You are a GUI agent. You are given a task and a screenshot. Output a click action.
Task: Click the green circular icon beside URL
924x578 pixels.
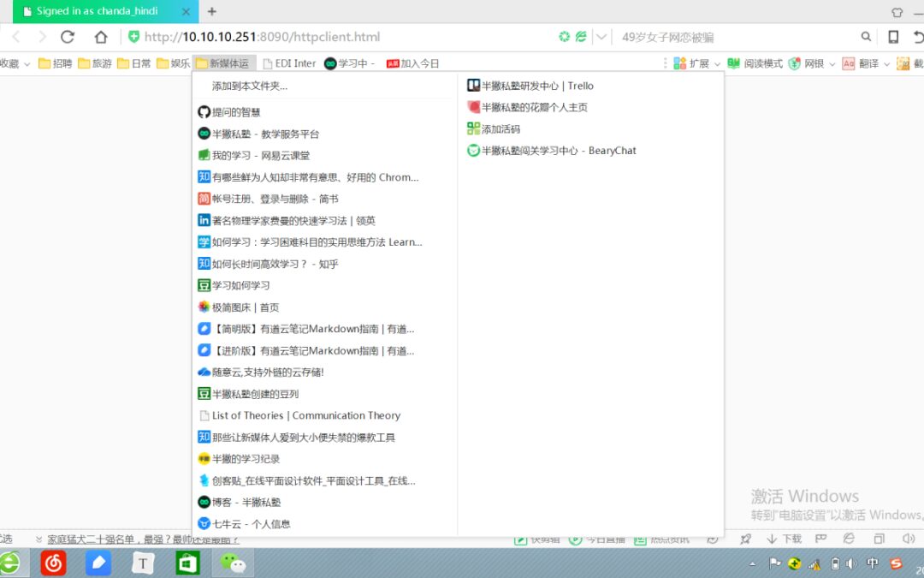[x=564, y=37]
